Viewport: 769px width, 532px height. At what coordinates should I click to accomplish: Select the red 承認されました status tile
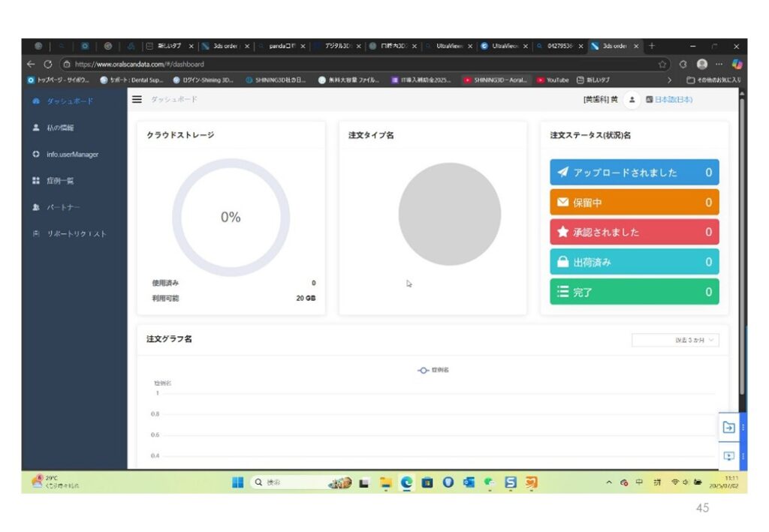pyautogui.click(x=634, y=233)
